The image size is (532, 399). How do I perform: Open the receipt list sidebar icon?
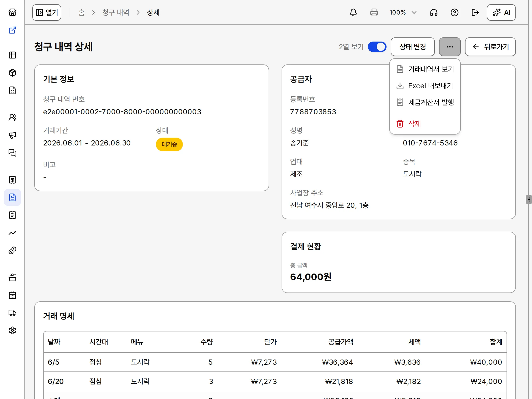click(x=12, y=215)
